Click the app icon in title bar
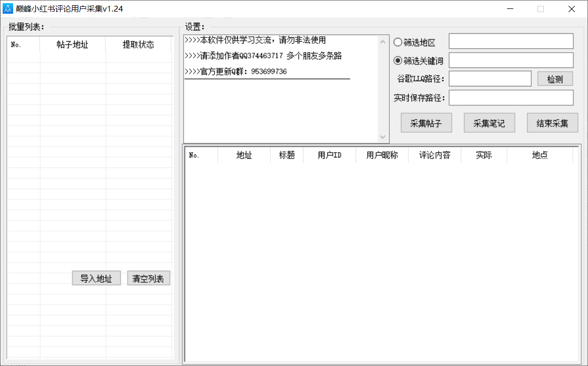This screenshot has height=366, width=588. tap(8, 8)
